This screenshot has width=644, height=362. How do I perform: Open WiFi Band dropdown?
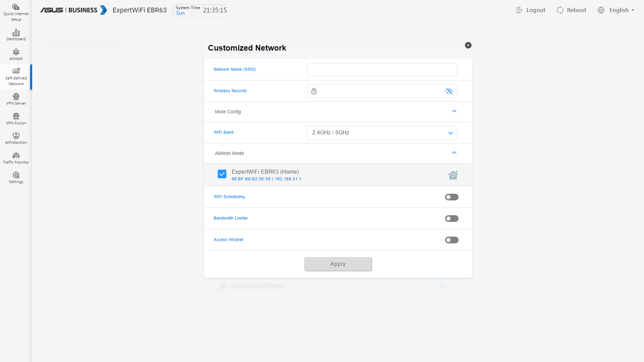(382, 133)
